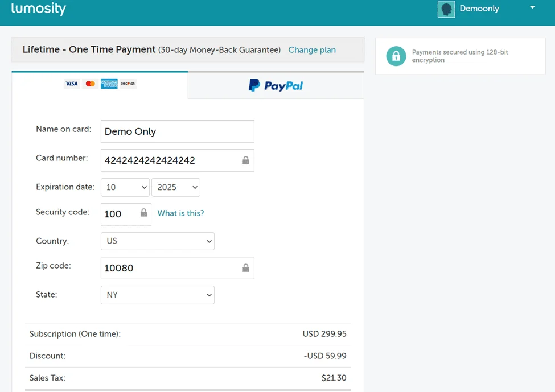Focus the Card number field

(x=178, y=160)
